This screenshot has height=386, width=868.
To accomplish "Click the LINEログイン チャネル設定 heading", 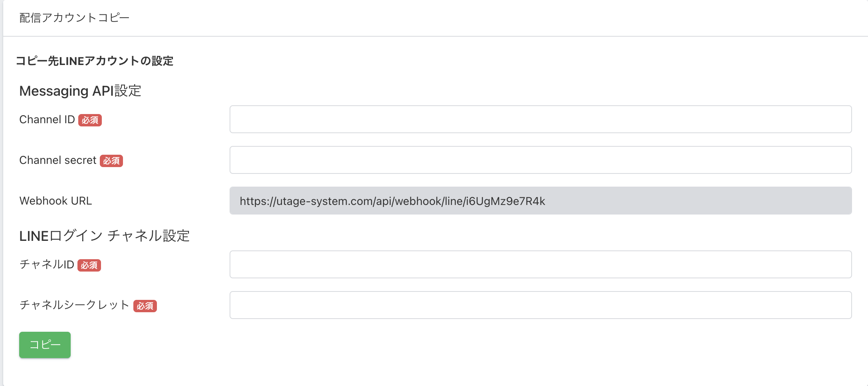I will tap(104, 236).
